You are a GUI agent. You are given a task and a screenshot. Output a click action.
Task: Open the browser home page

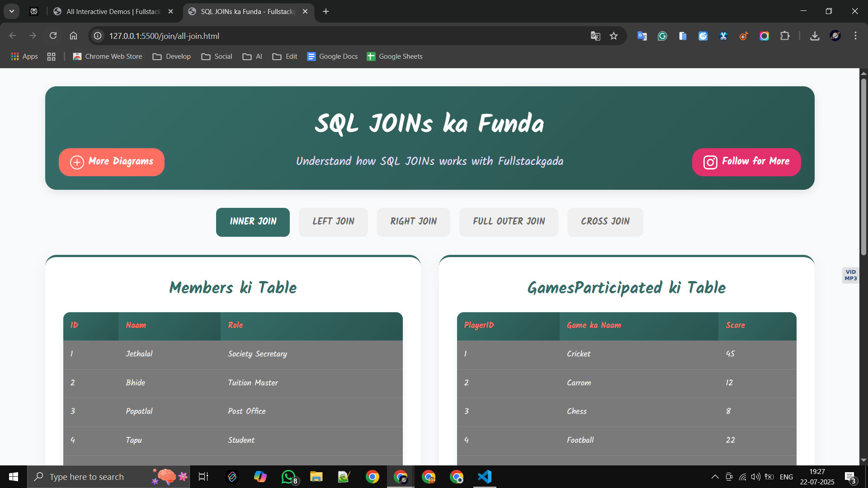[x=73, y=36]
